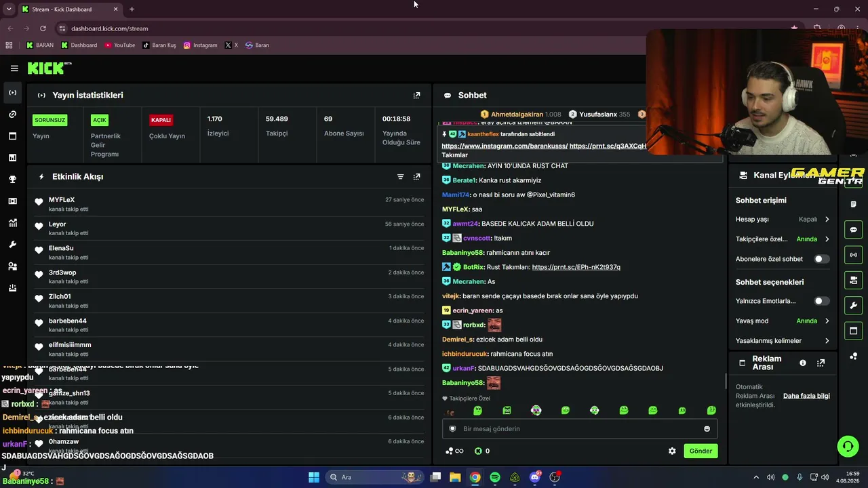Click username ichbindurucuk in chat
868x488 pixels.
[465, 354]
